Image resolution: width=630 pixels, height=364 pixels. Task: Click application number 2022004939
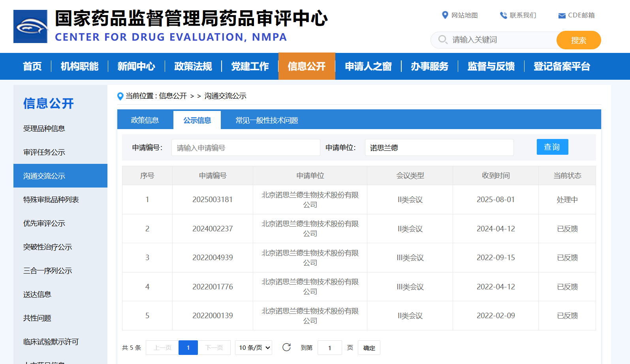tap(213, 257)
